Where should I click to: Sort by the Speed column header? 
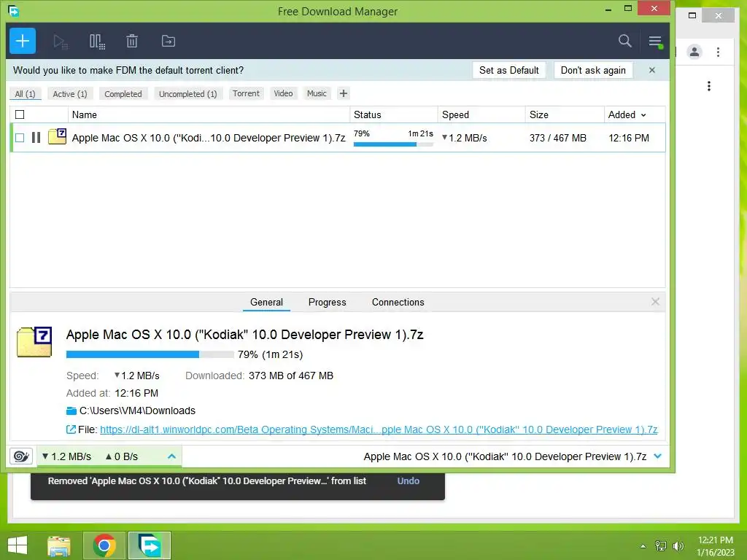(x=481, y=114)
